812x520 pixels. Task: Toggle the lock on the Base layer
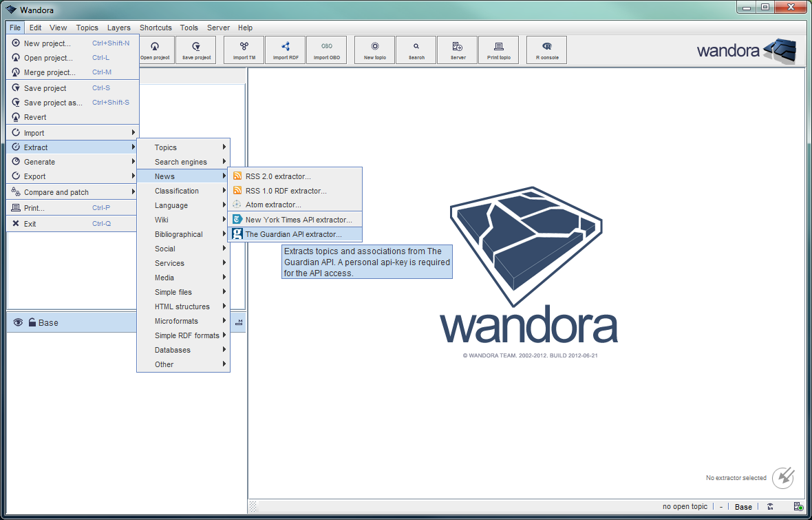tap(32, 322)
